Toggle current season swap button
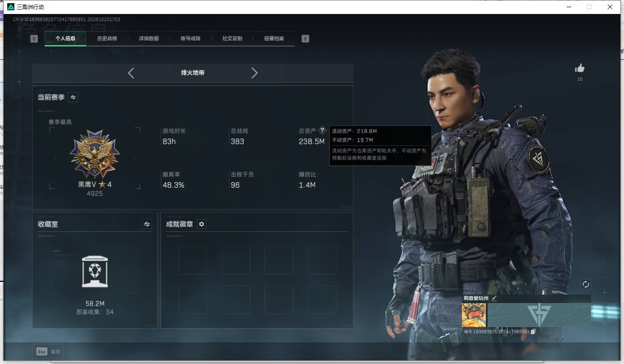The height and width of the screenshot is (364, 624). click(x=73, y=97)
